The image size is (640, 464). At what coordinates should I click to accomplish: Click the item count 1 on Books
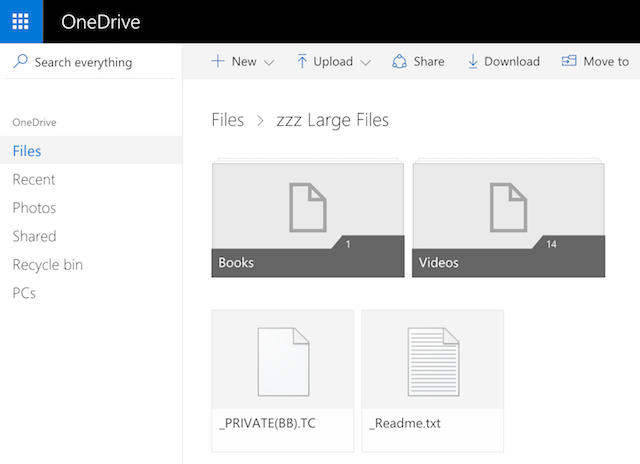[348, 244]
